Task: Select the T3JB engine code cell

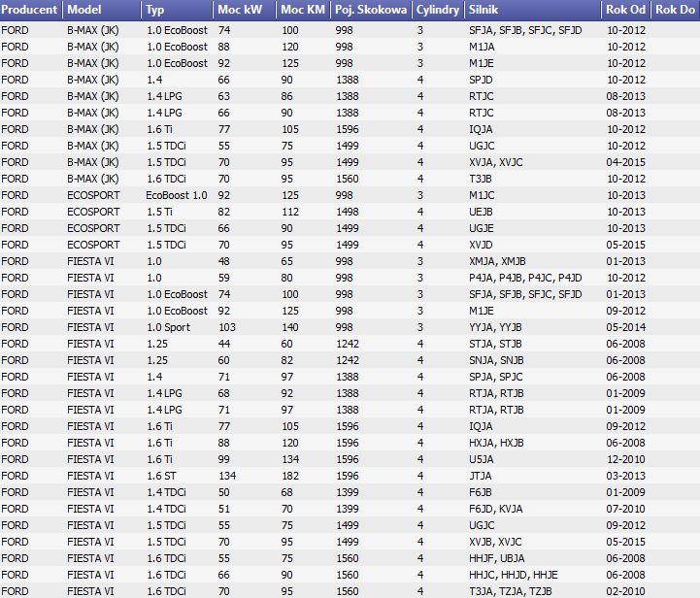Action: click(x=481, y=179)
